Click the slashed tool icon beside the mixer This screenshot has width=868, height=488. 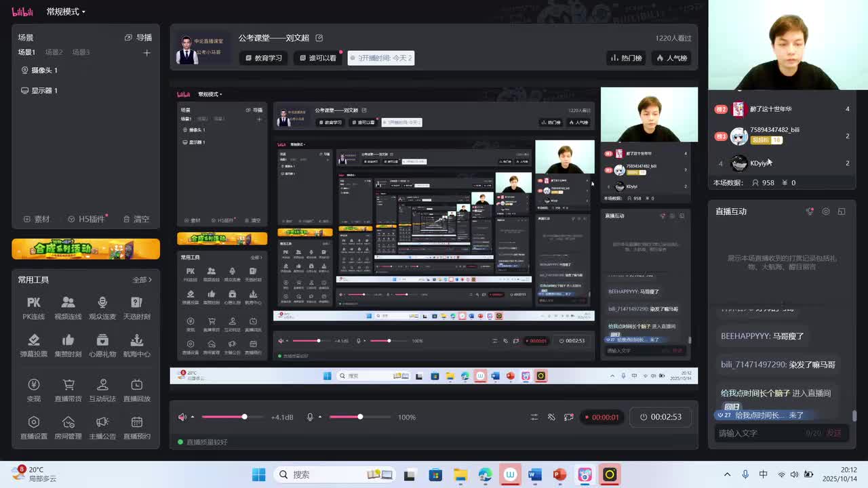pyautogui.click(x=551, y=417)
